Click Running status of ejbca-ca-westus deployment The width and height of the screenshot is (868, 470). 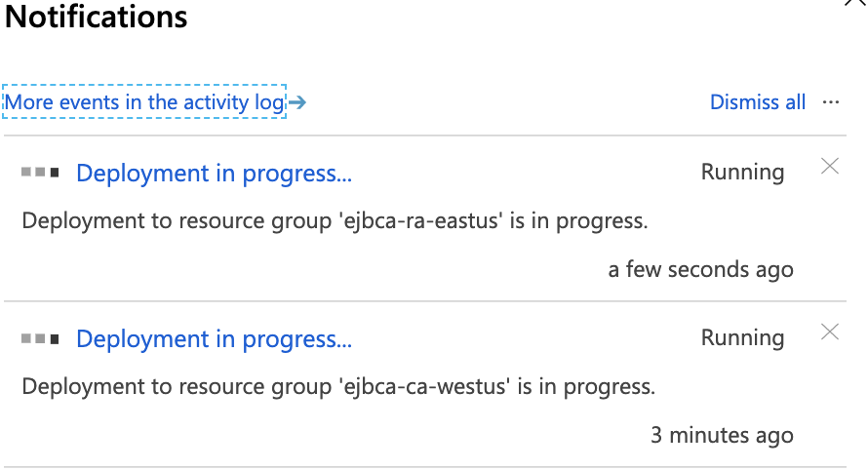[x=742, y=338]
